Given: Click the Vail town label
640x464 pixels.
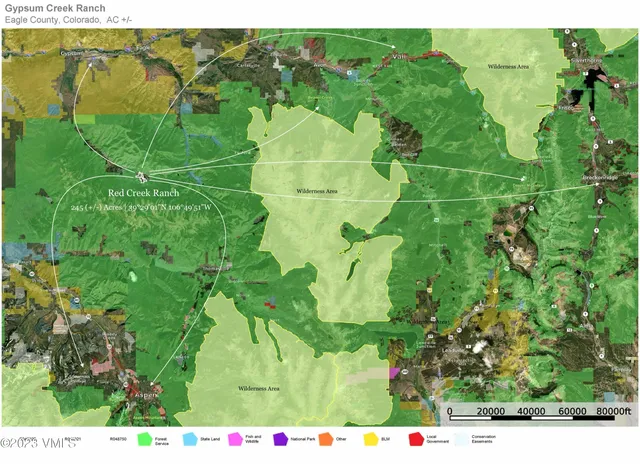Looking at the screenshot, I should (402, 54).
